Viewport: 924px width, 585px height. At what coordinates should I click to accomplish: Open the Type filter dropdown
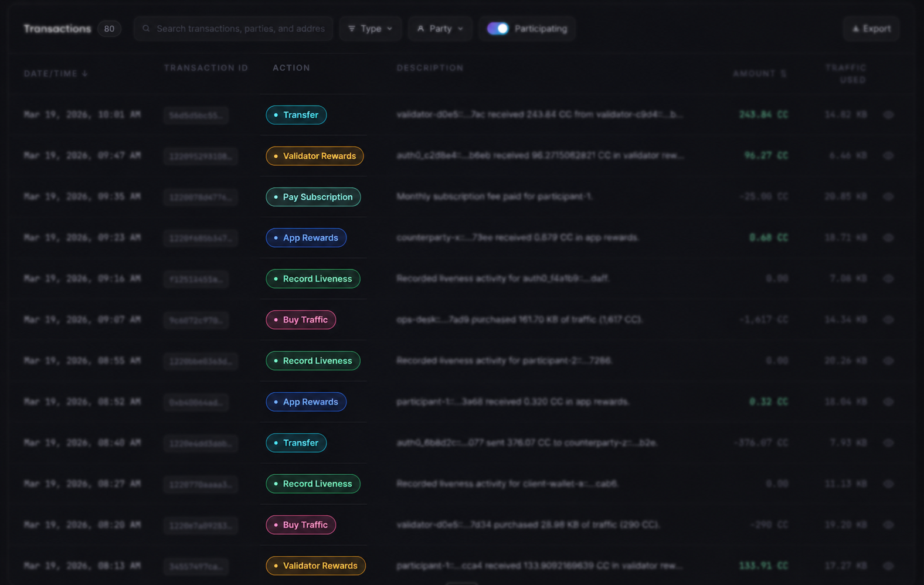(370, 29)
